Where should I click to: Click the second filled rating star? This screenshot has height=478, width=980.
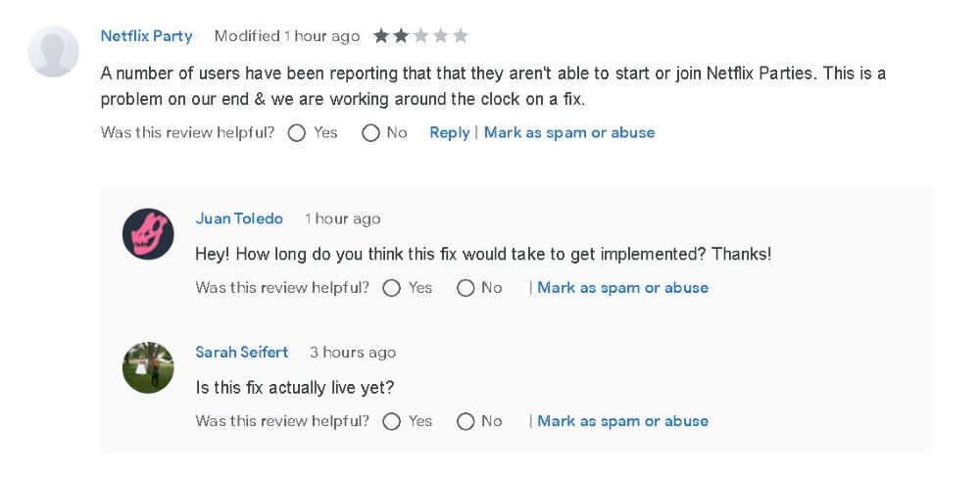click(x=401, y=36)
